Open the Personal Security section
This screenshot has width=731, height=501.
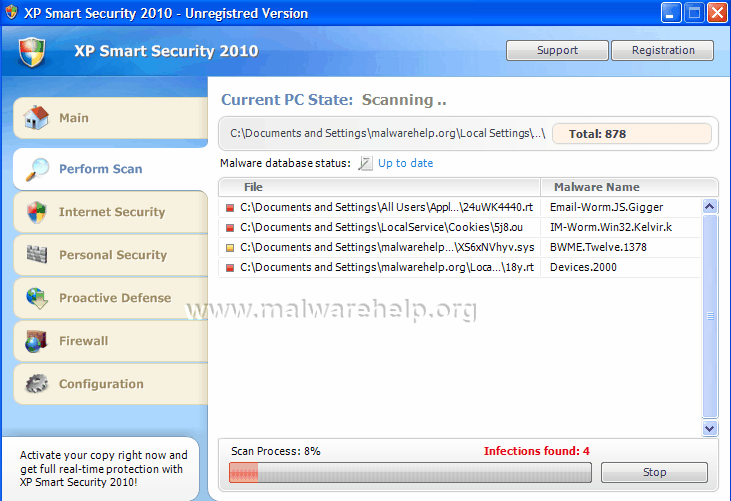pyautogui.click(x=110, y=255)
